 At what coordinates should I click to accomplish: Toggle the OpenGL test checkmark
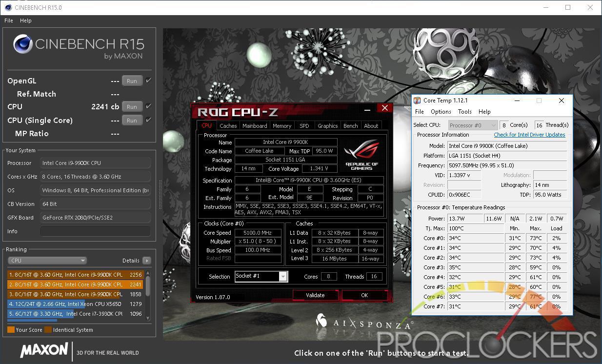[148, 81]
